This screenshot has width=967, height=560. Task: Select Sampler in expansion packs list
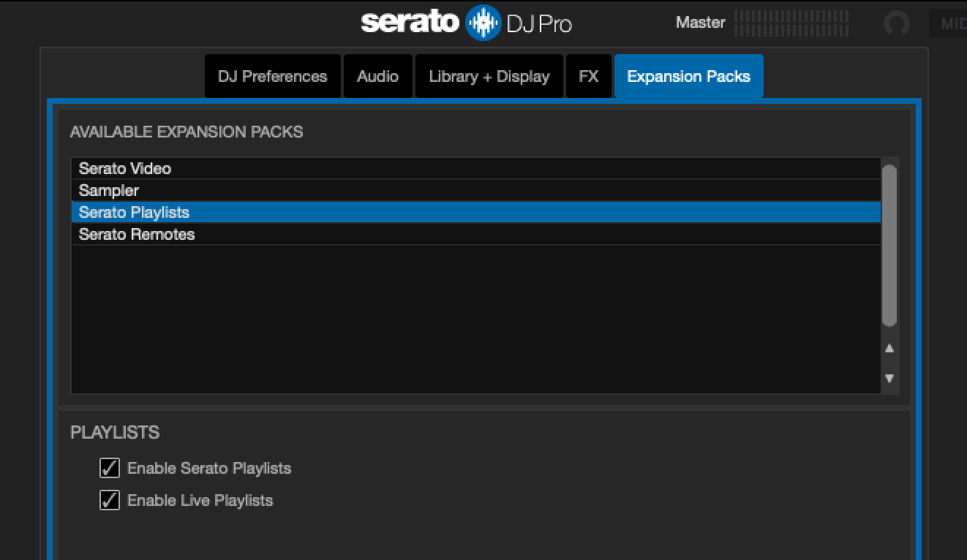click(x=476, y=190)
